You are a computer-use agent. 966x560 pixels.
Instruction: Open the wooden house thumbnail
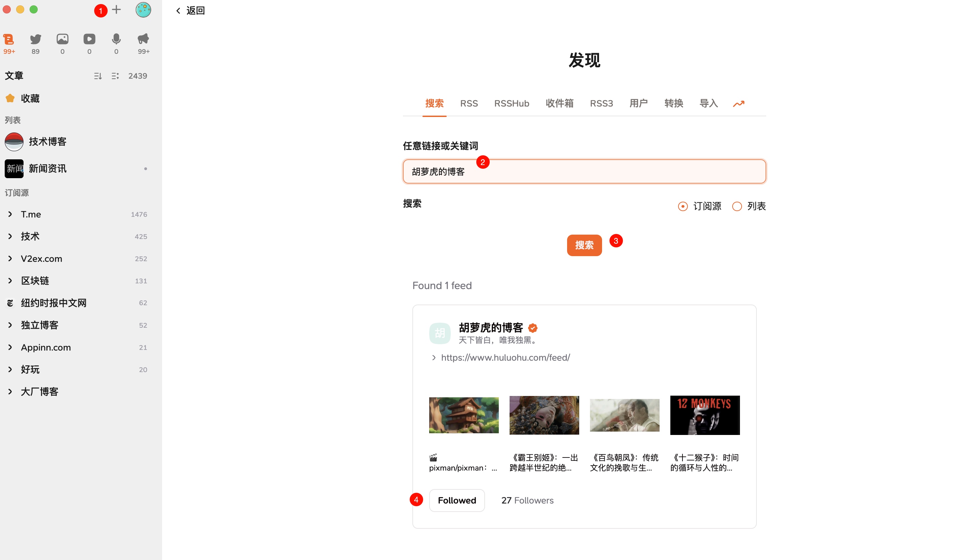(464, 415)
